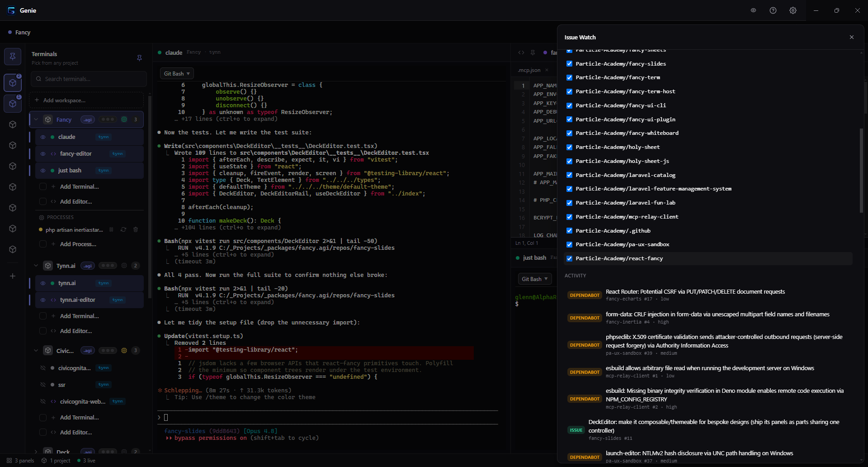Viewport: 868px width, 467px height.
Task: Restart the php artisan inertia process
Action: [x=123, y=229]
